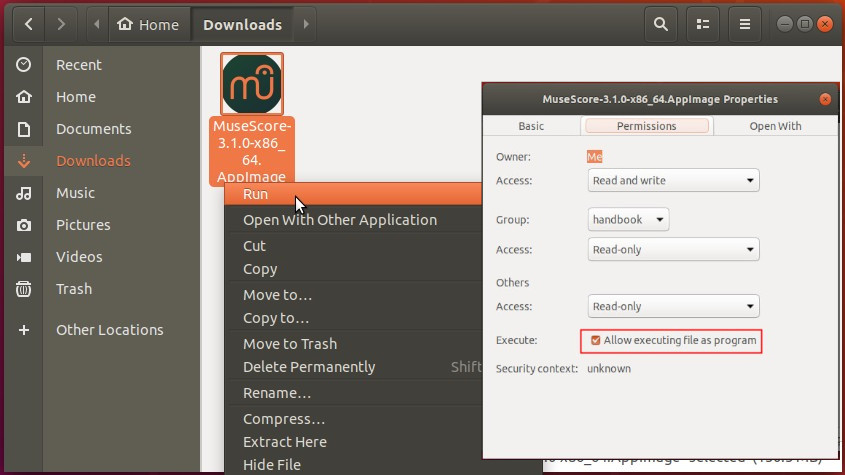Open the Others Access Read-only dropdown

(x=673, y=306)
